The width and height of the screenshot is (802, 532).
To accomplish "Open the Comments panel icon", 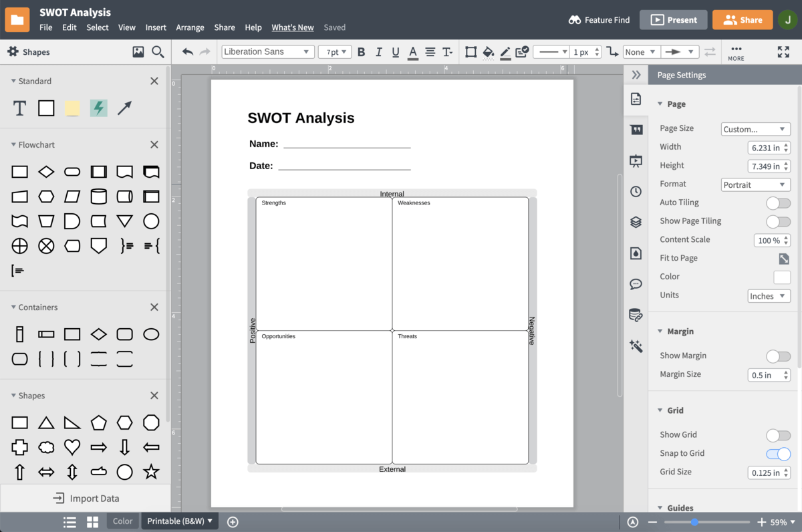I will coord(636,284).
